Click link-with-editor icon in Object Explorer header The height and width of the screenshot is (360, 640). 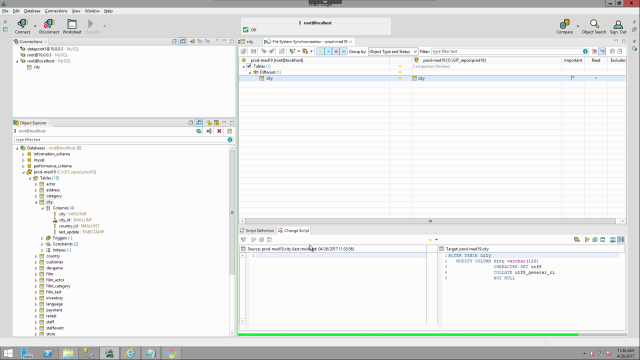199,122
